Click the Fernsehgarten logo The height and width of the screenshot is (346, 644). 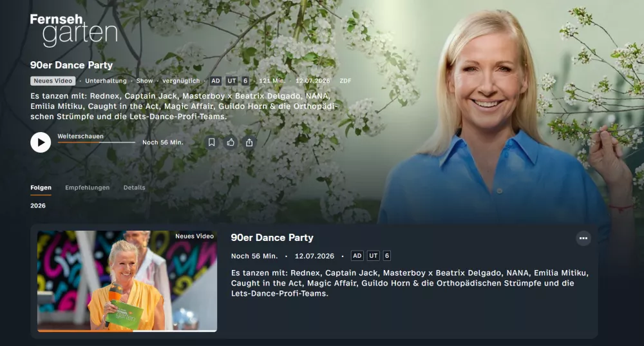tap(74, 30)
